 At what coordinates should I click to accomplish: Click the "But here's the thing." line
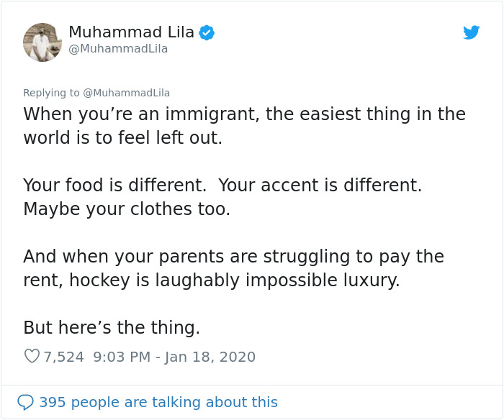click(112, 327)
